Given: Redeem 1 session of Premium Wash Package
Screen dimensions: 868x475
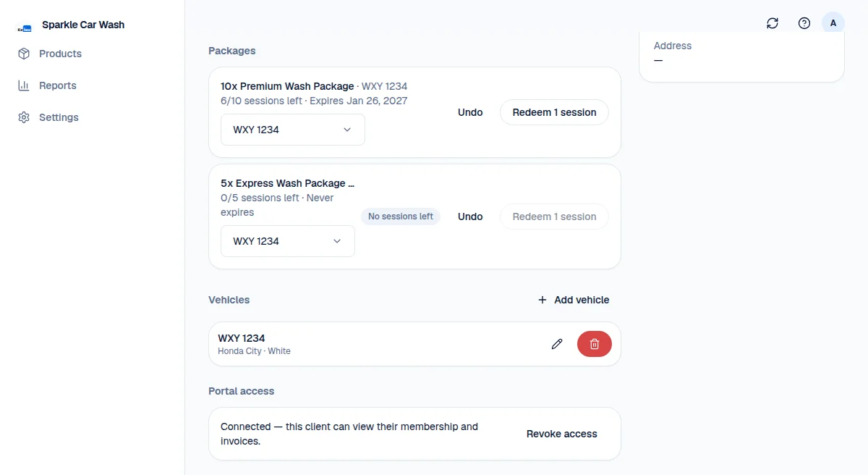Looking at the screenshot, I should 554,112.
